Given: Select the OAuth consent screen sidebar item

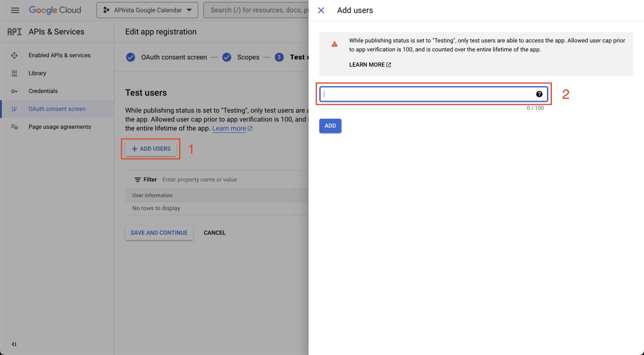Looking at the screenshot, I should (x=57, y=109).
